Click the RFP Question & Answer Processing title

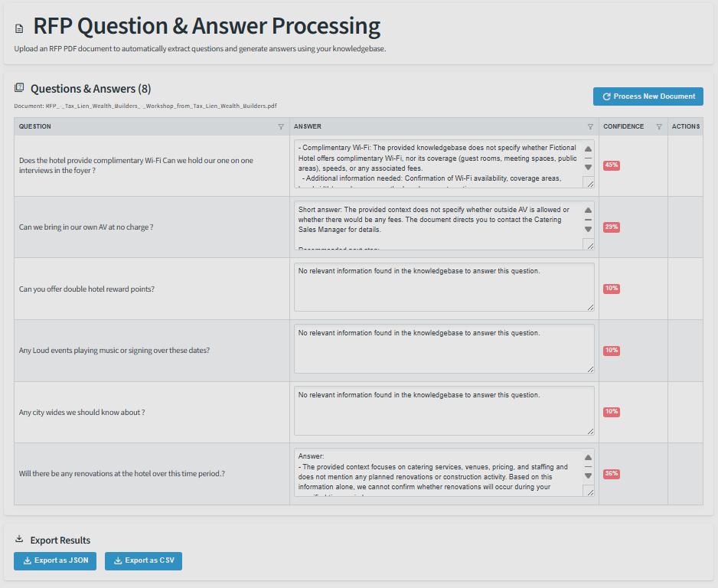(x=207, y=25)
